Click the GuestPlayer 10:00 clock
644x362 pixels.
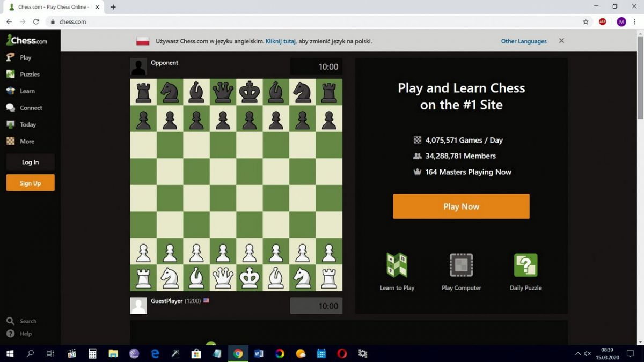pos(316,306)
